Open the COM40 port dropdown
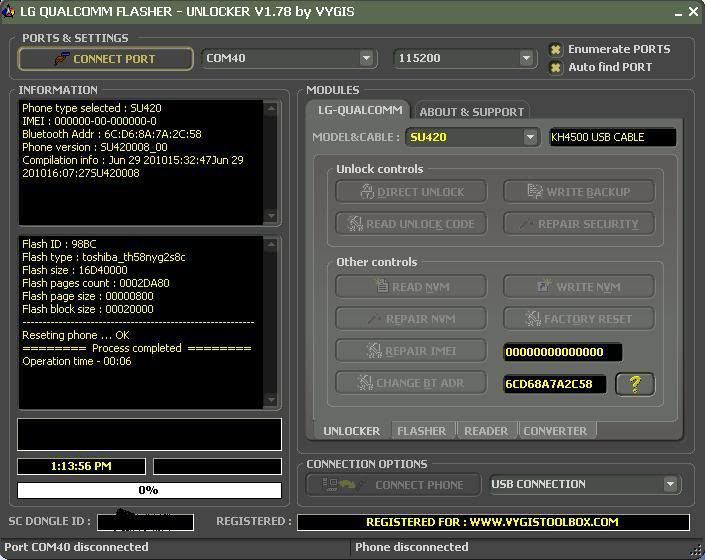The image size is (705, 560). coord(366,58)
